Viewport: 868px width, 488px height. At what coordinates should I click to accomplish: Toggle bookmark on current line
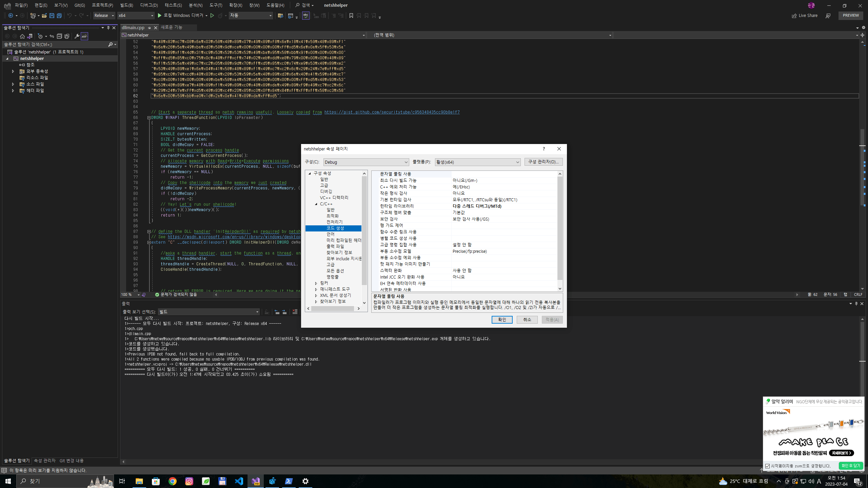351,16
